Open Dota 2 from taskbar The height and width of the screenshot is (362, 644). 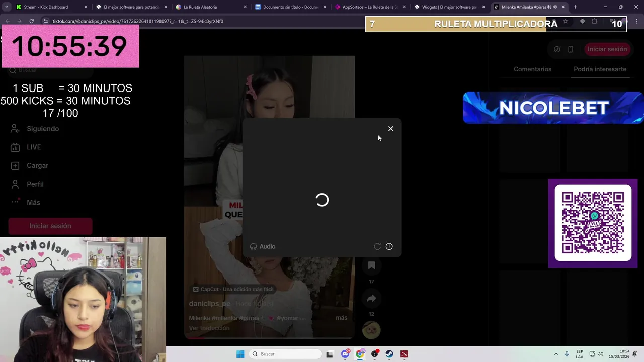pos(404,354)
